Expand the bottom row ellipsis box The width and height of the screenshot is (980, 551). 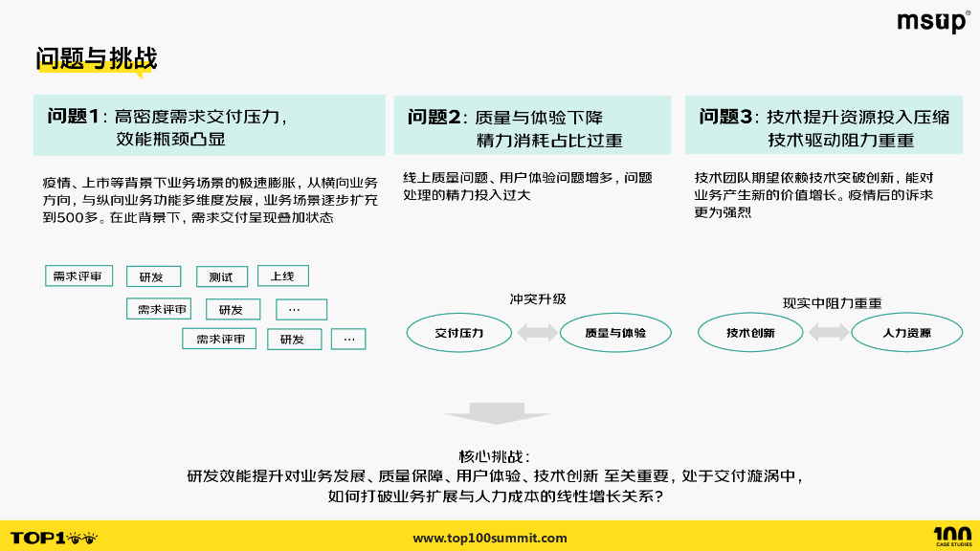point(347,339)
